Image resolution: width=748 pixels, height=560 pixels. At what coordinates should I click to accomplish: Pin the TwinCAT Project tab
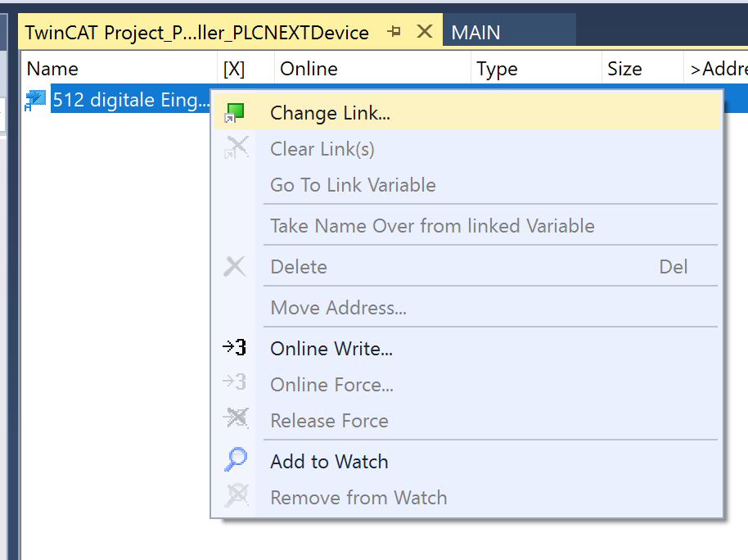point(394,32)
